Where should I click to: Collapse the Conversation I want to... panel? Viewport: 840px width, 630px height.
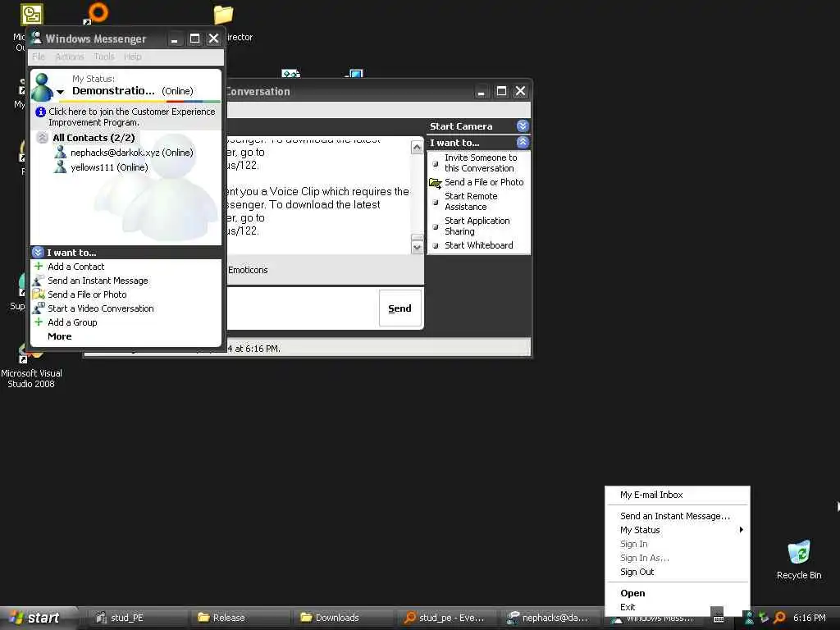click(523, 143)
